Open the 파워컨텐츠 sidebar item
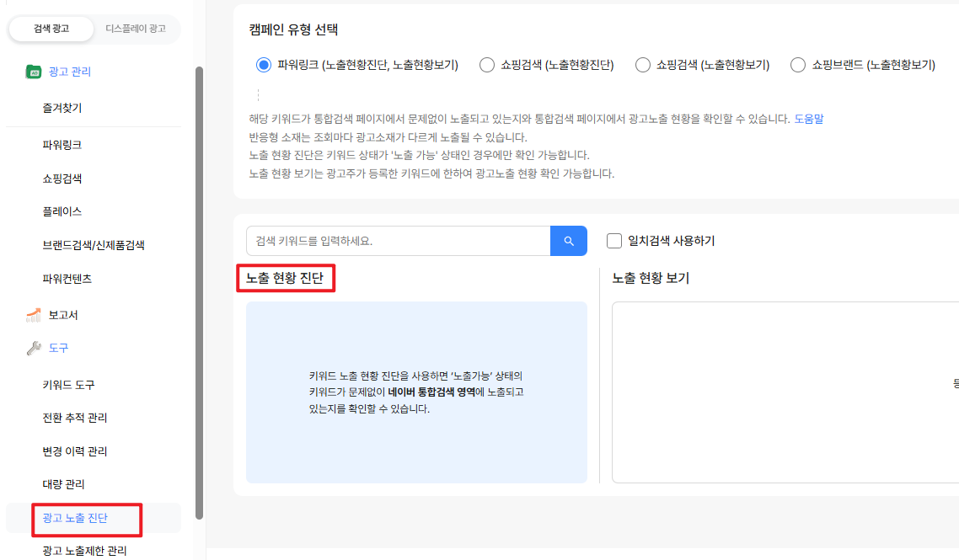Image resolution: width=959 pixels, height=560 pixels. [x=67, y=278]
